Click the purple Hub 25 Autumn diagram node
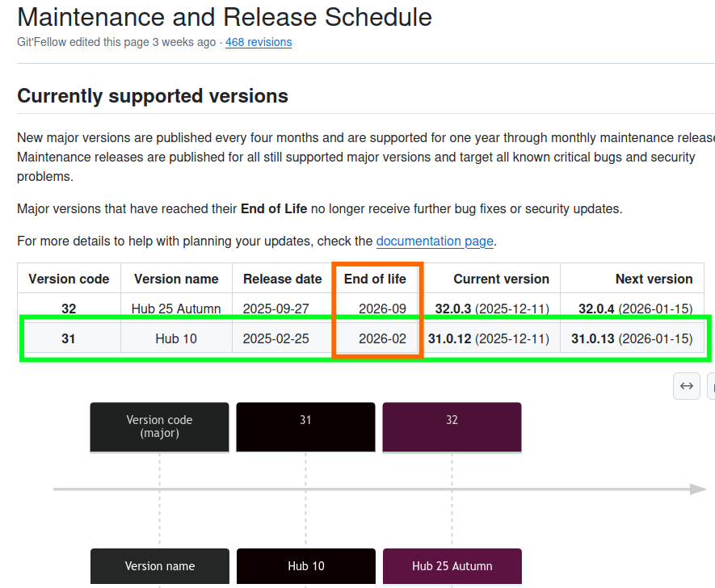The image size is (715, 588). pyautogui.click(x=452, y=566)
